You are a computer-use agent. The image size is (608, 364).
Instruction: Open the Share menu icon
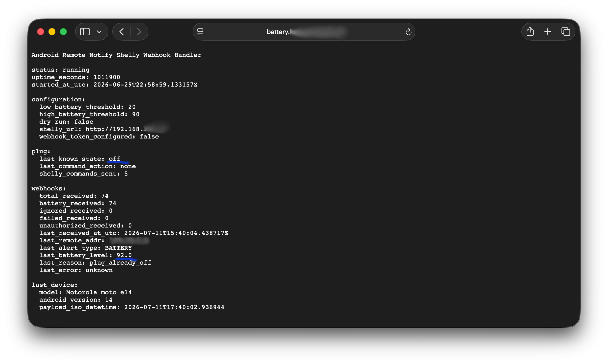(x=530, y=31)
